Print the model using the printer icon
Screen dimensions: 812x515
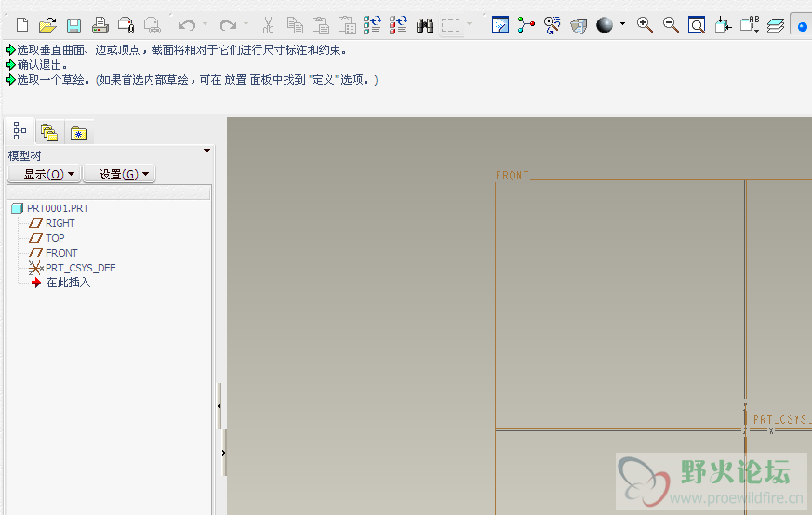pyautogui.click(x=100, y=25)
